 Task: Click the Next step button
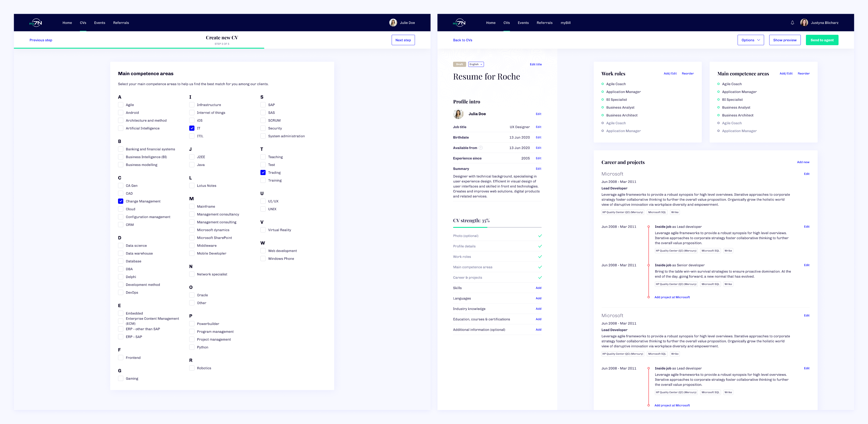(x=403, y=40)
